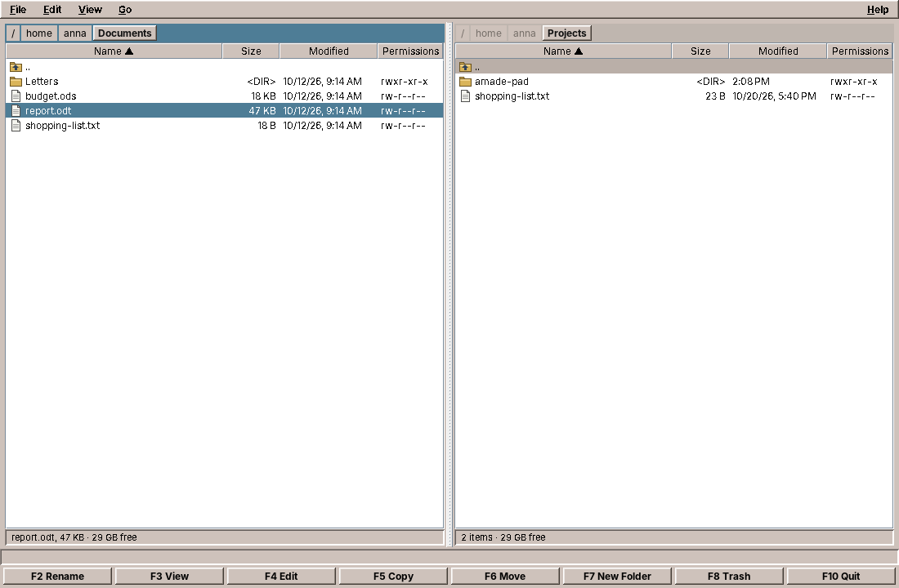Click the Letters folder icon
899x588 pixels.
click(16, 82)
